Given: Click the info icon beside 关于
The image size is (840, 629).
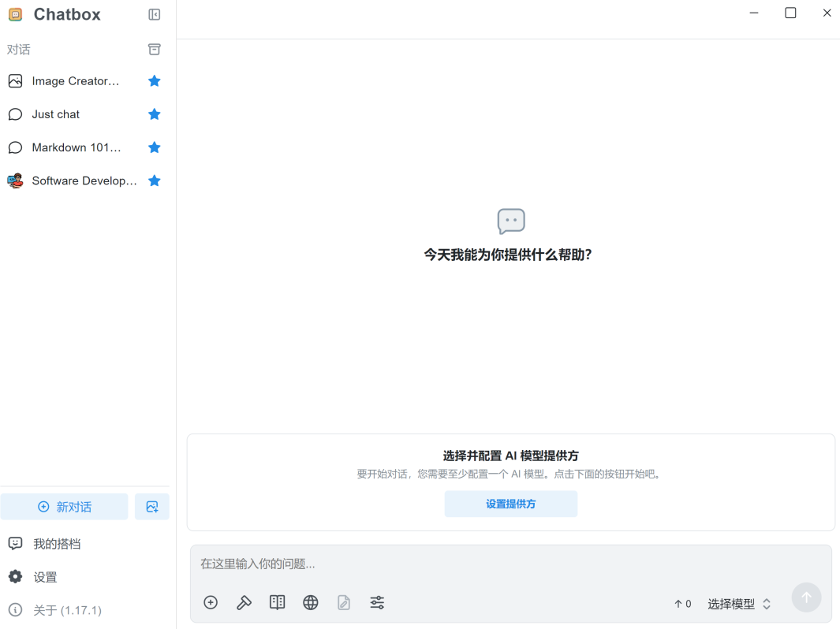Looking at the screenshot, I should (16, 610).
